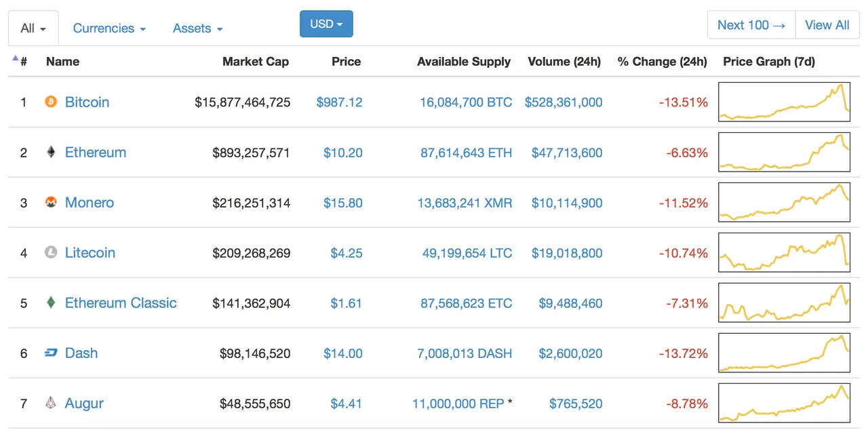
Task: Open Ethereum Classic 7d price graph
Action: (784, 302)
